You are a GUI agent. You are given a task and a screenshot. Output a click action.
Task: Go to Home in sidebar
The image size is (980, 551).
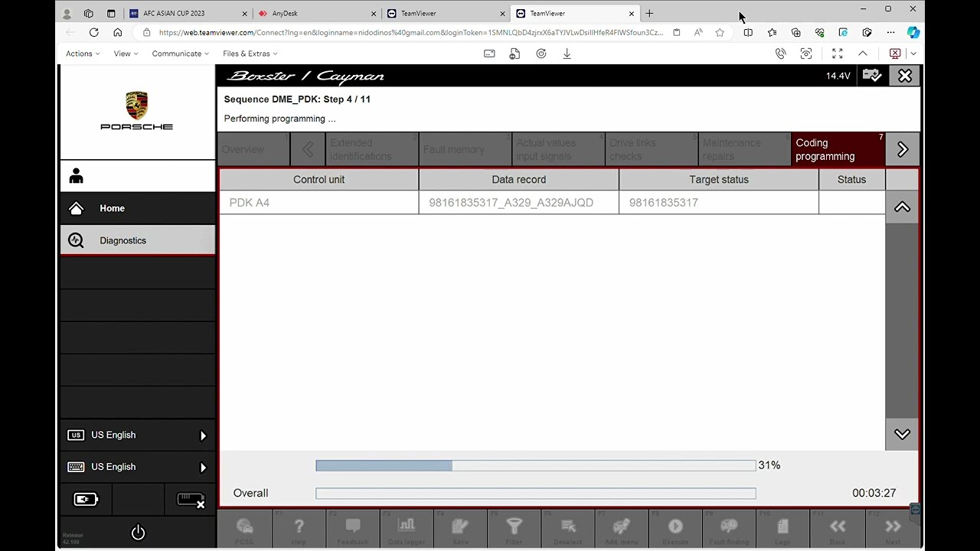138,208
